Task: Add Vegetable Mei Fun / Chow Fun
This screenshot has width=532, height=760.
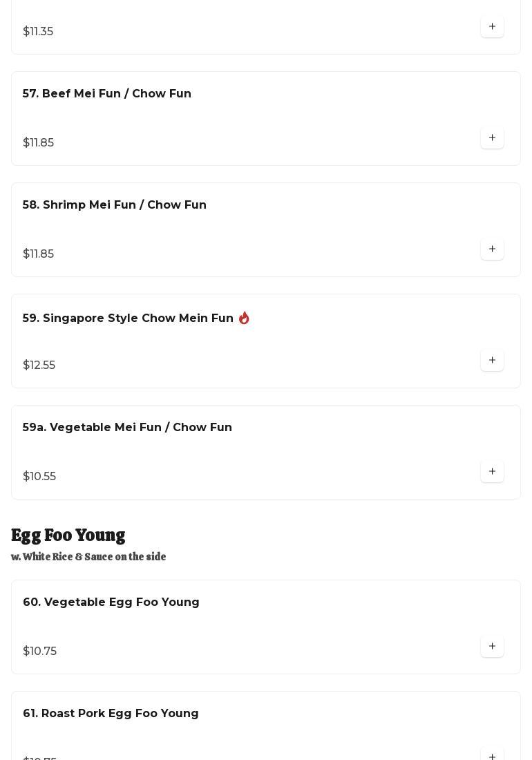Action: tap(492, 472)
